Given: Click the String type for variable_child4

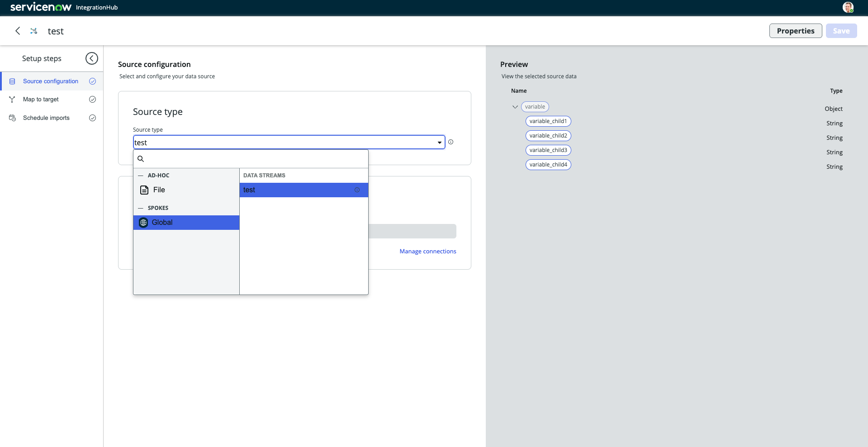Looking at the screenshot, I should point(835,167).
